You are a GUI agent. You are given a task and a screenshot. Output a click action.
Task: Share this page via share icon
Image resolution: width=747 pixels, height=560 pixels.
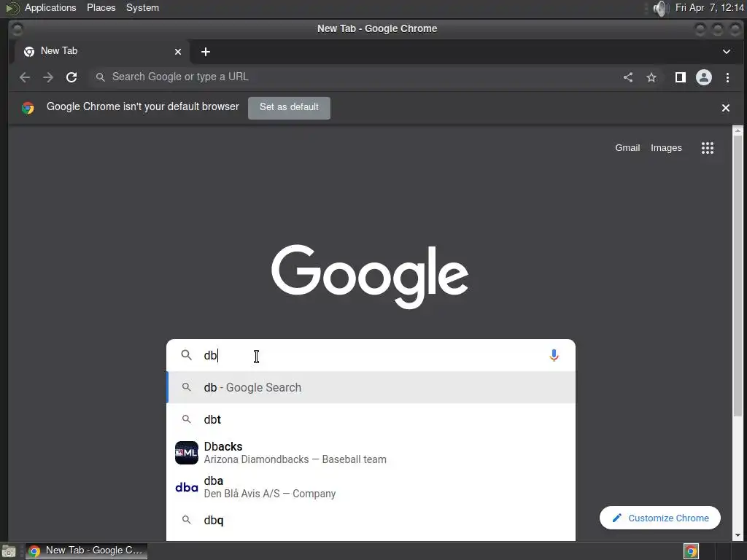pos(628,77)
